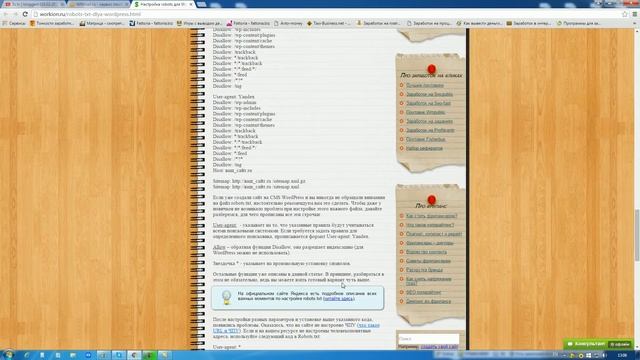
Task: Select the active 'Настройка robots' tab
Action: point(163,4)
